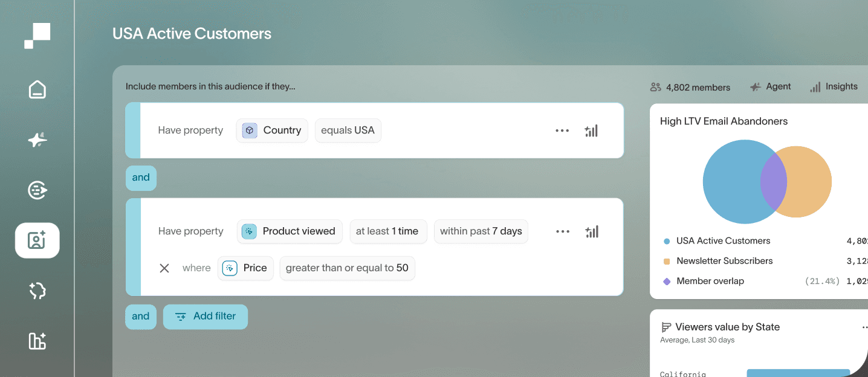Viewport: 868px width, 377px height.
Task: Open the Home icon in the sidebar
Action: [x=37, y=89]
